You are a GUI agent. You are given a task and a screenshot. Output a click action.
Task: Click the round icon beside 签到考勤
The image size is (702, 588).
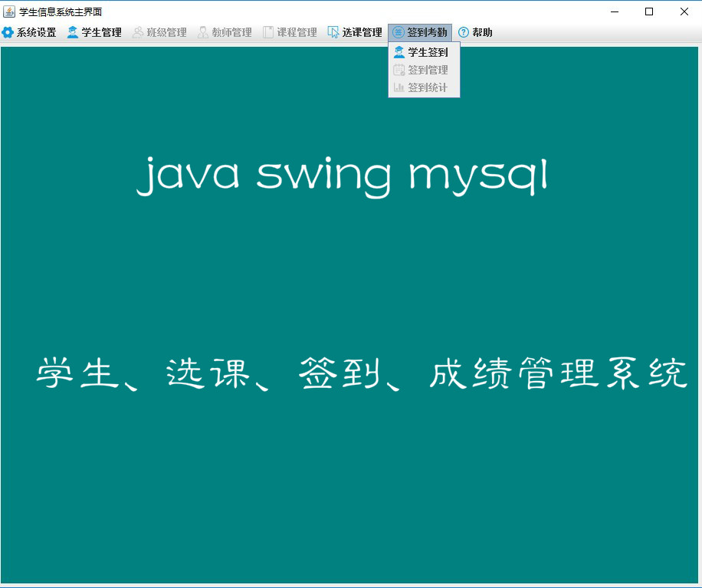tap(398, 32)
